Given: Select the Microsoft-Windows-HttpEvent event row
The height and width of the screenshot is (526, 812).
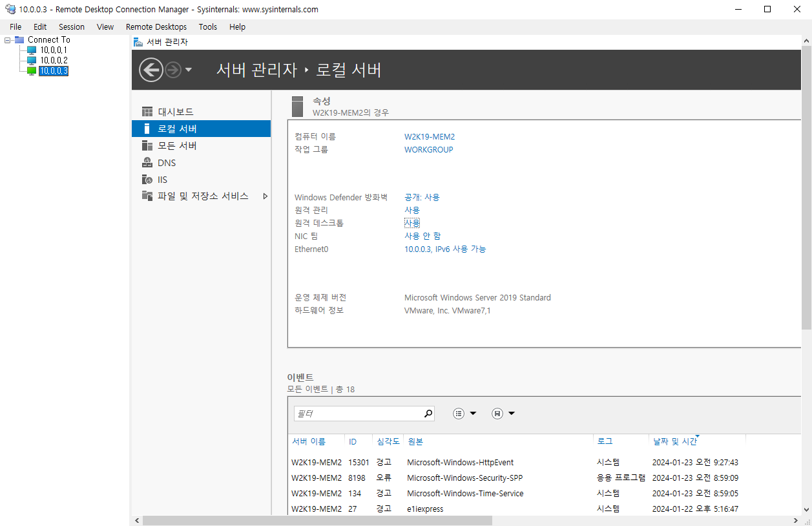Looking at the screenshot, I should pos(544,462).
